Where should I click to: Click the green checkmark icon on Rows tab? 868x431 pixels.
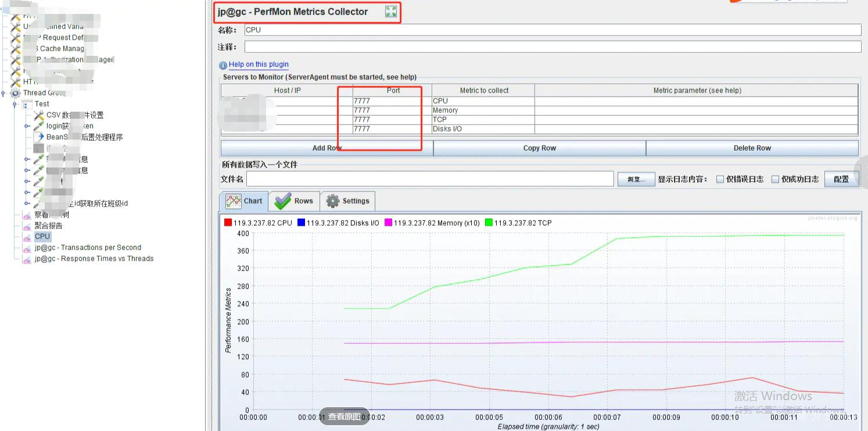click(283, 201)
